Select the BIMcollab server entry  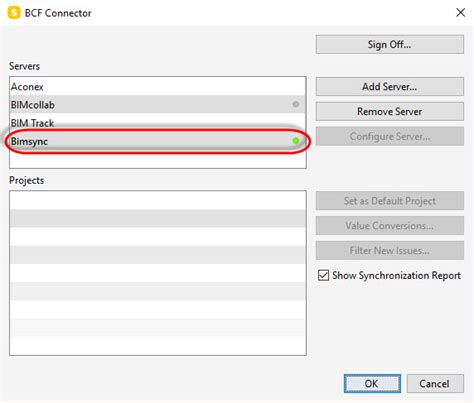(158, 105)
